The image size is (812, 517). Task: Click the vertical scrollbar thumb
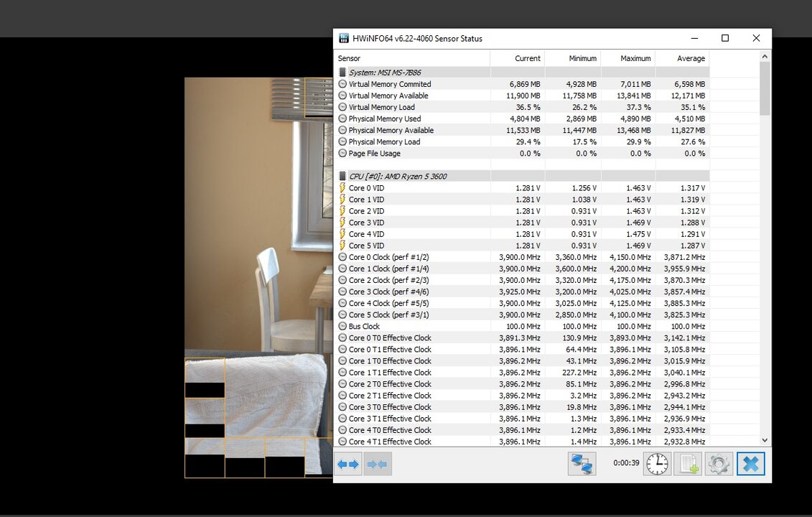765,88
